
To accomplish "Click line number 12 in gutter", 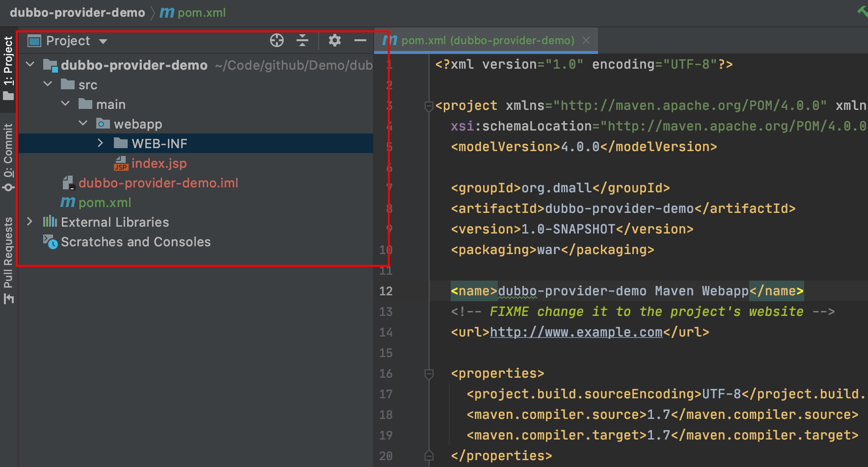I will click(386, 291).
